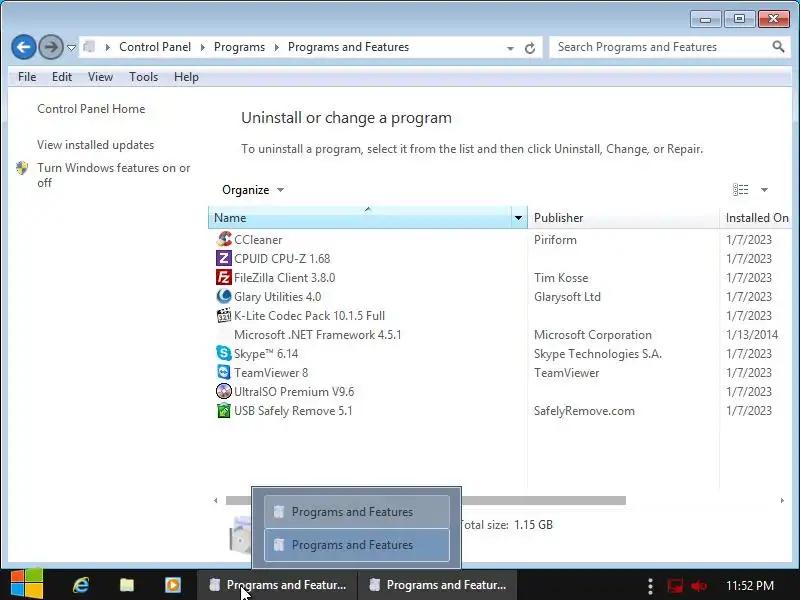The width and height of the screenshot is (800, 600).
Task: Open the Edit menu
Action: click(x=62, y=77)
